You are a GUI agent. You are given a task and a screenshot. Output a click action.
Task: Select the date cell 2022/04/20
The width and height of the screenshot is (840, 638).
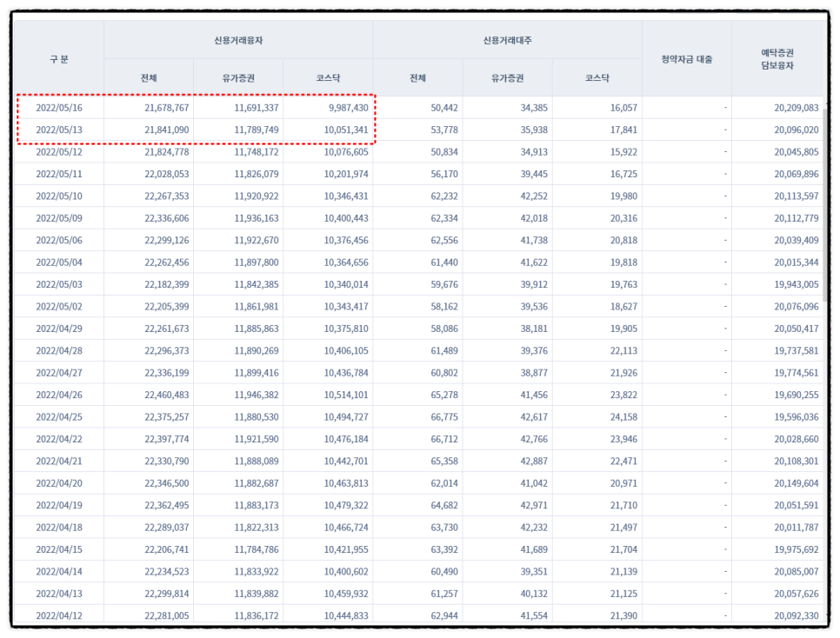click(x=59, y=483)
